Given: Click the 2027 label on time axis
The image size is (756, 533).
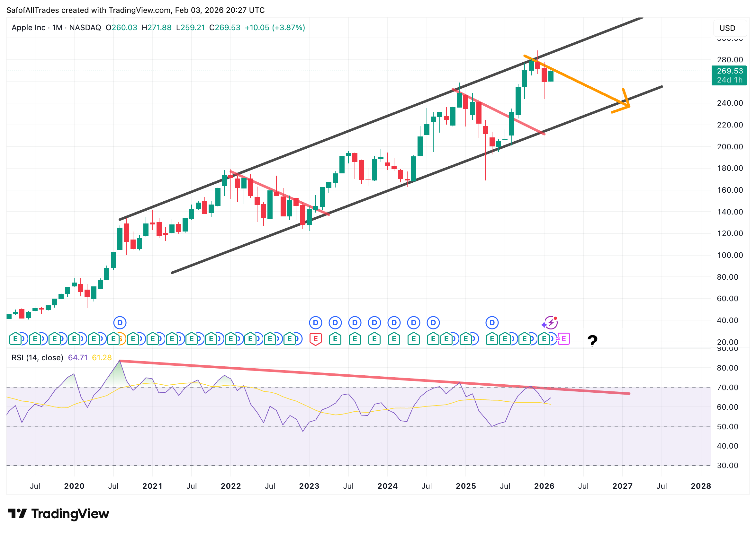Looking at the screenshot, I should (622, 486).
